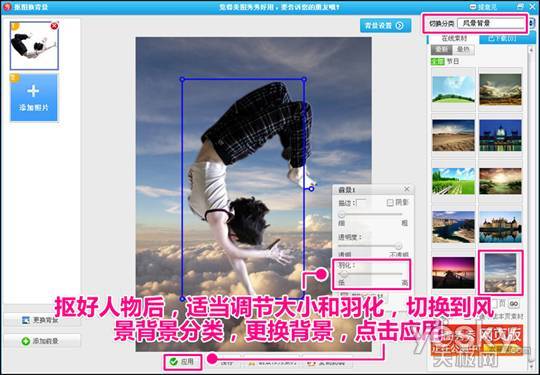The image size is (540, 375).
Task: Open 背景设置 with its arrow icon
Action: coord(385,25)
